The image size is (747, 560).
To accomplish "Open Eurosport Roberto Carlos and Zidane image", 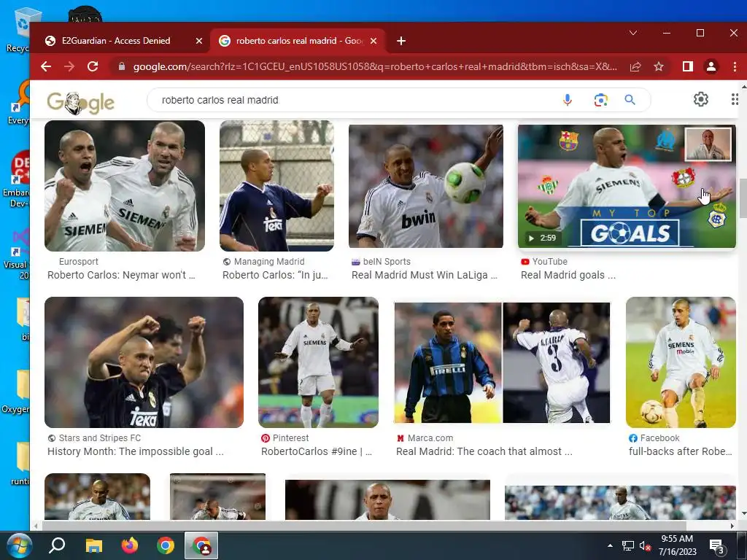I will click(x=124, y=186).
